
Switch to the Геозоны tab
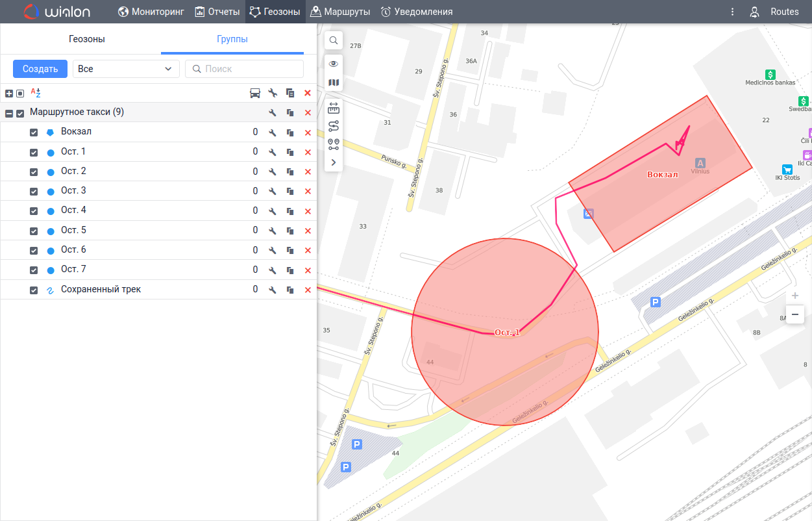pos(87,39)
